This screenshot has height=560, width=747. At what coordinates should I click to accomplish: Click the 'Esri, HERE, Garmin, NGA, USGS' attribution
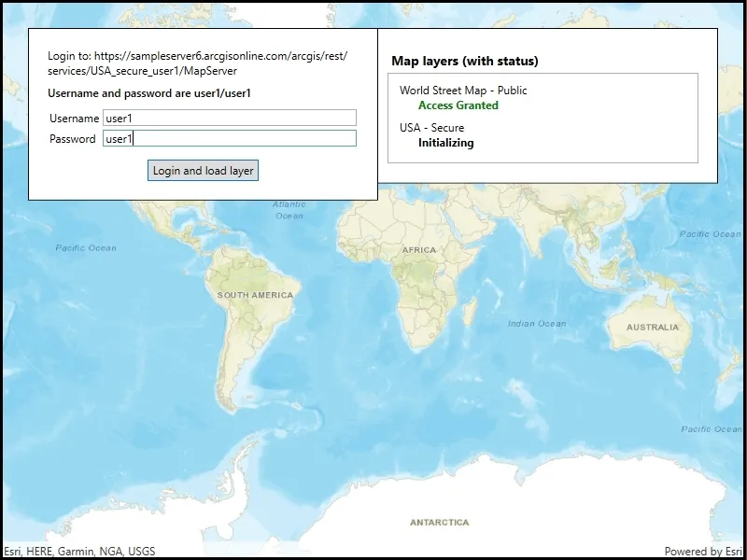click(79, 552)
